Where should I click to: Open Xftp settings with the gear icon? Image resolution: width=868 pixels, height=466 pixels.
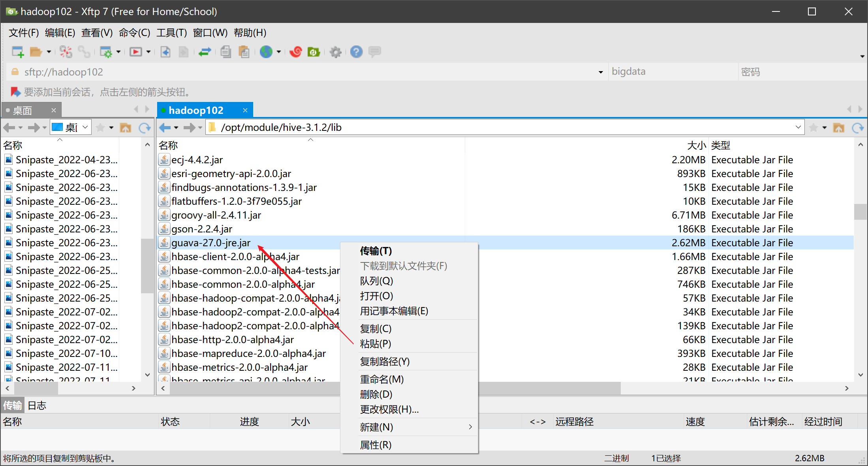[336, 52]
